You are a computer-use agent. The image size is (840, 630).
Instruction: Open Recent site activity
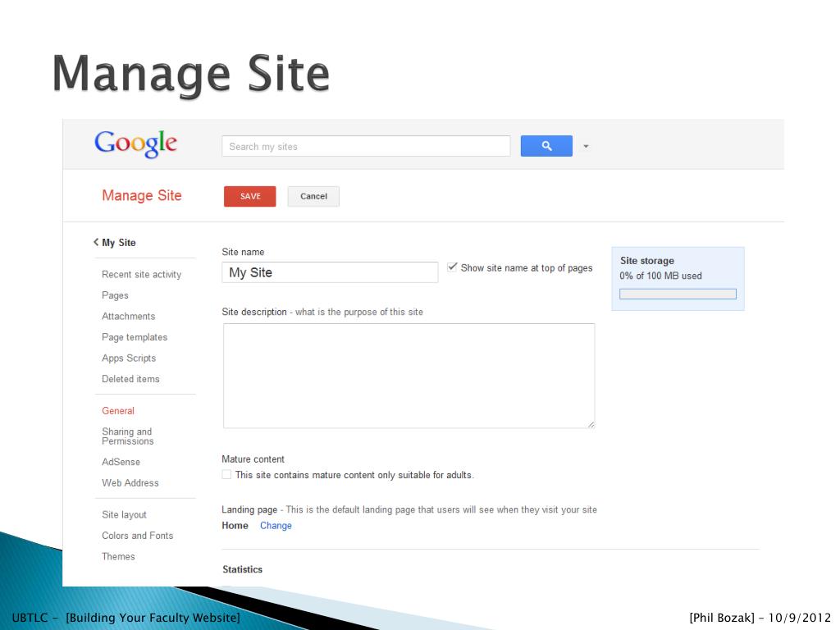click(x=141, y=274)
